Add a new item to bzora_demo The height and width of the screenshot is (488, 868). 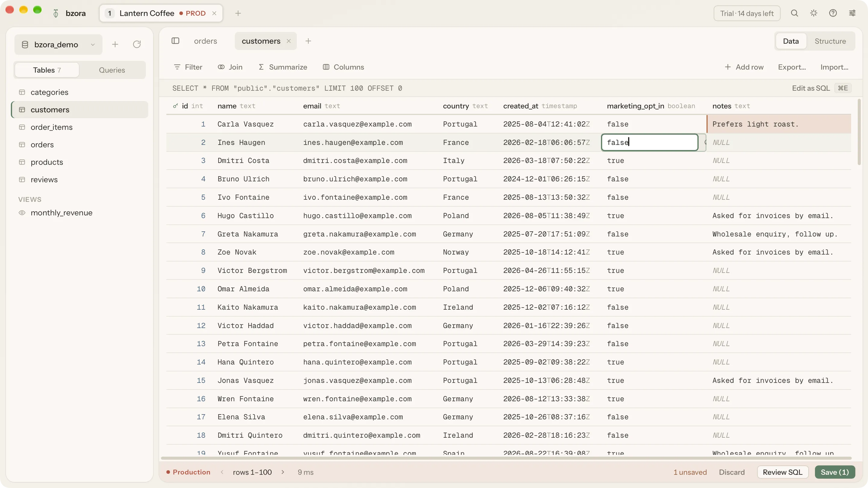115,45
